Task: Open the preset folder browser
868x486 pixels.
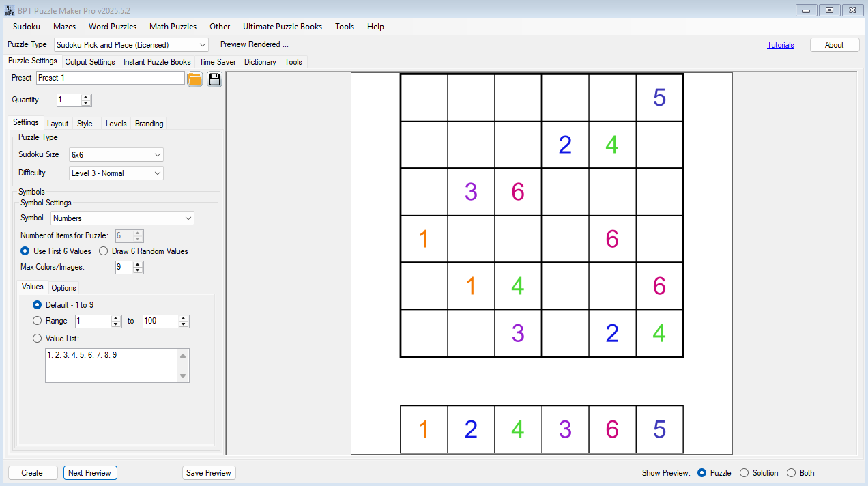Action: [x=194, y=79]
